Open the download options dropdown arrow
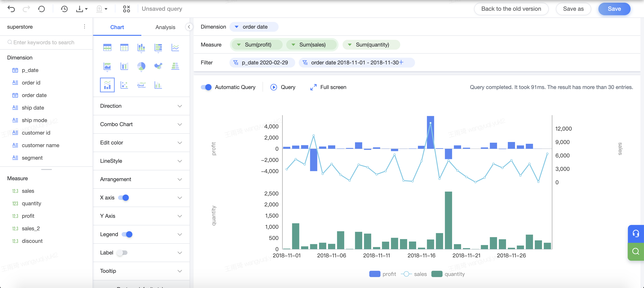This screenshot has width=644, height=288. click(x=86, y=9)
